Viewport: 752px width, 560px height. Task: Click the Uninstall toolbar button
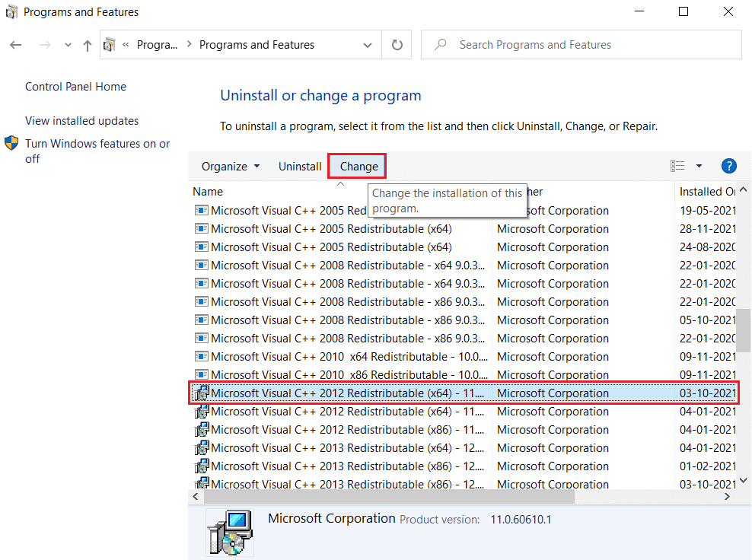pyautogui.click(x=300, y=167)
